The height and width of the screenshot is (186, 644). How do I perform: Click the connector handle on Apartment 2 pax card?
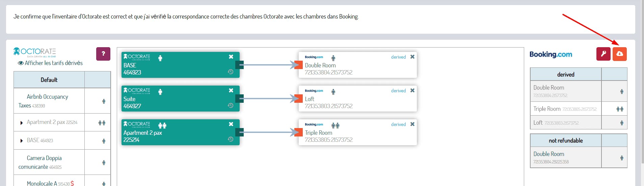[x=240, y=132]
